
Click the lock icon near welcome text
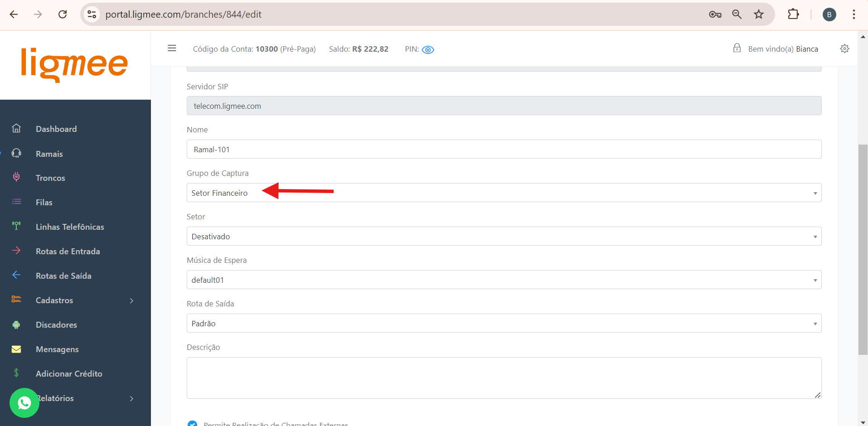click(737, 48)
